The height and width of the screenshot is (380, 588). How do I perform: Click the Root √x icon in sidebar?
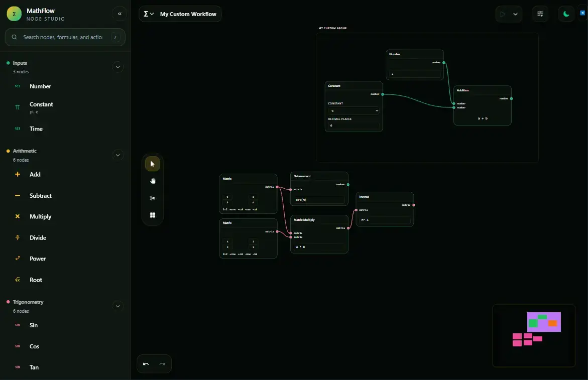click(x=17, y=280)
